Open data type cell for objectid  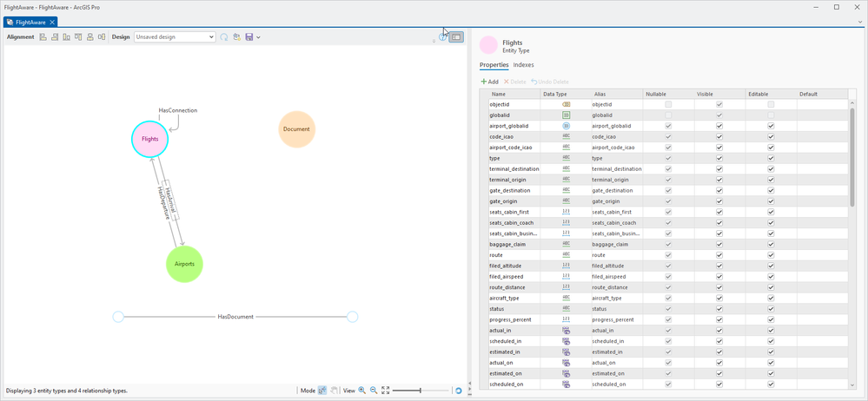[x=566, y=104]
